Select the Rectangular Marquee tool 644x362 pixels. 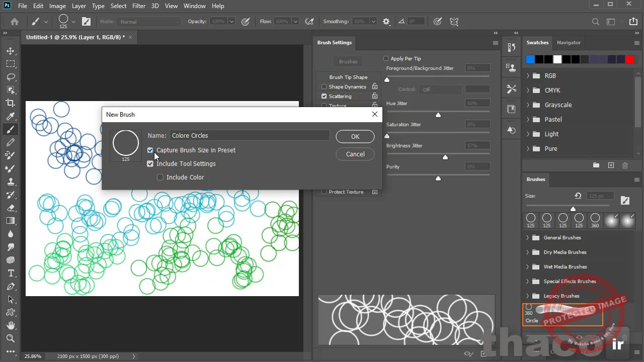click(11, 64)
